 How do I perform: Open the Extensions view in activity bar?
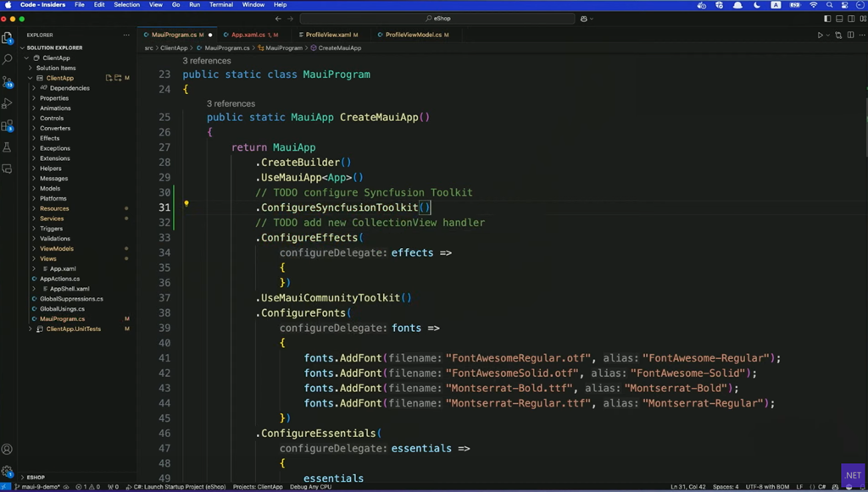point(8,126)
